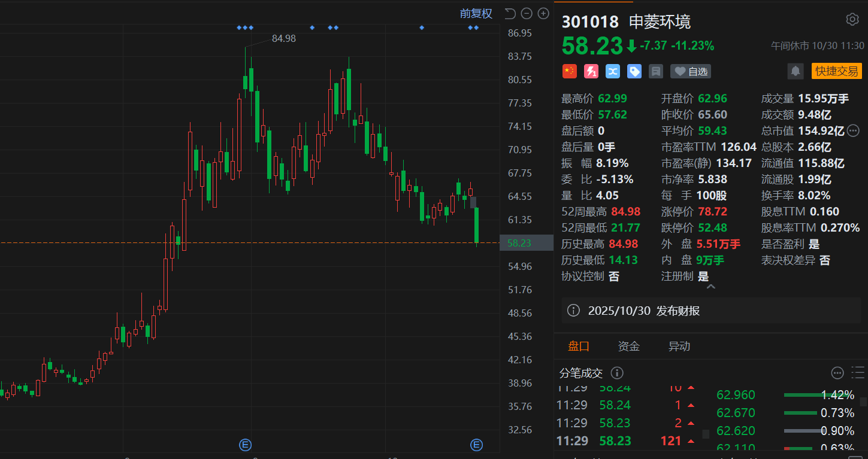Switch to the 资金 tab
The height and width of the screenshot is (459, 868).
tap(628, 346)
